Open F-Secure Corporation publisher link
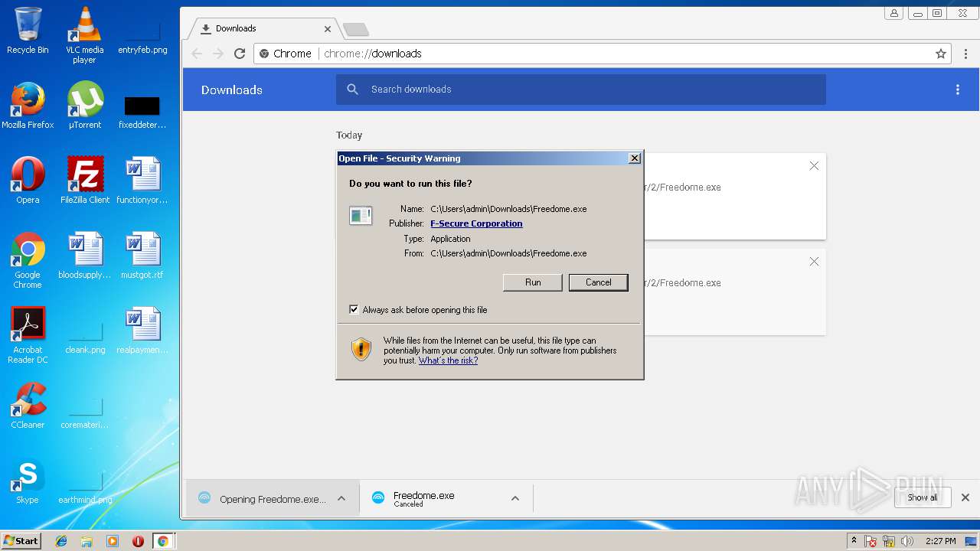The image size is (980, 551). pyautogui.click(x=476, y=223)
